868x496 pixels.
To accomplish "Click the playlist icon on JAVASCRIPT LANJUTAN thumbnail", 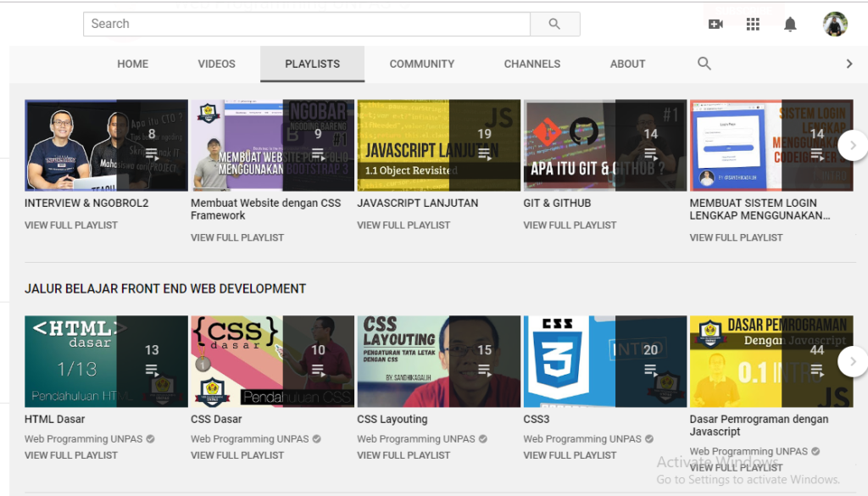I will click(484, 153).
